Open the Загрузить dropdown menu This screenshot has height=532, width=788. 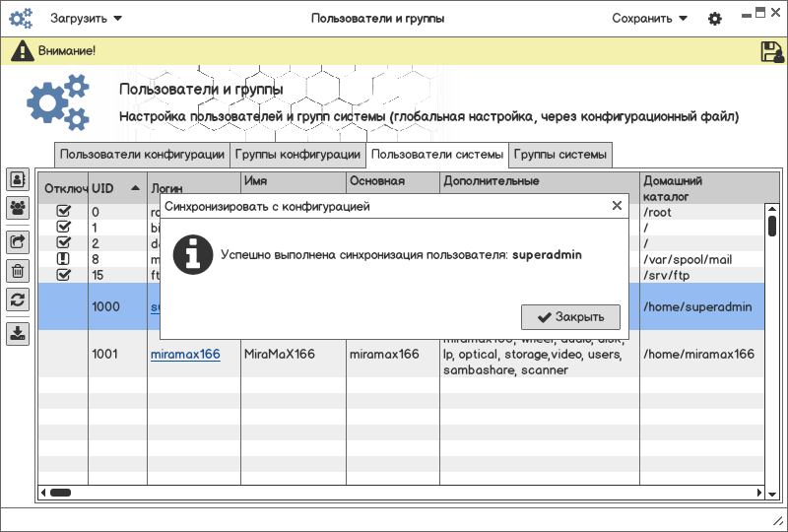87,18
